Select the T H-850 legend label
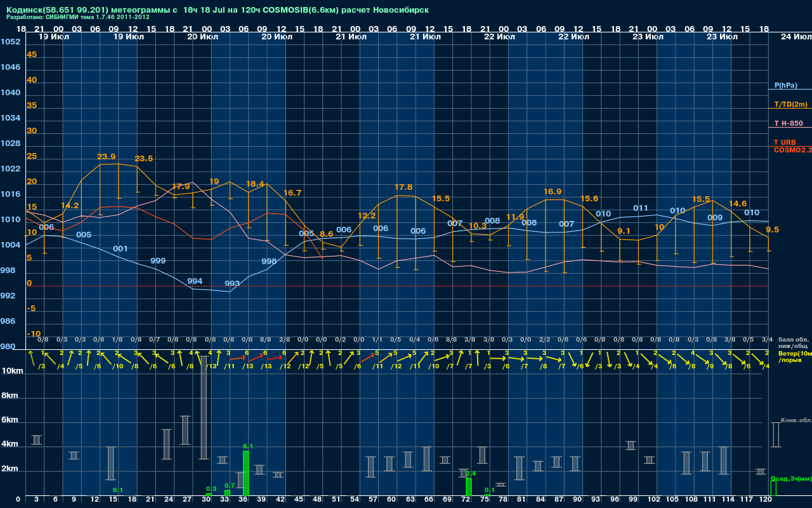 788,123
